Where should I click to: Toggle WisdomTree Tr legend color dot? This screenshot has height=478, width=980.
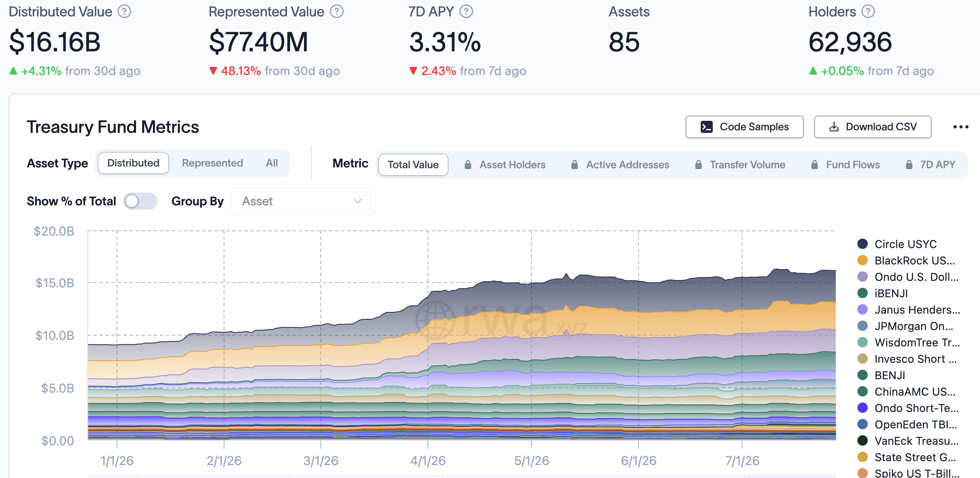[863, 342]
